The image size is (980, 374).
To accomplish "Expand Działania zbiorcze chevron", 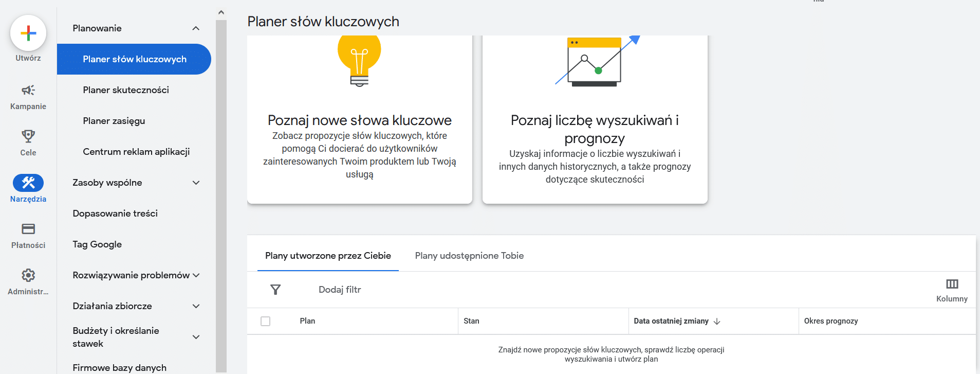I will pyautogui.click(x=196, y=306).
